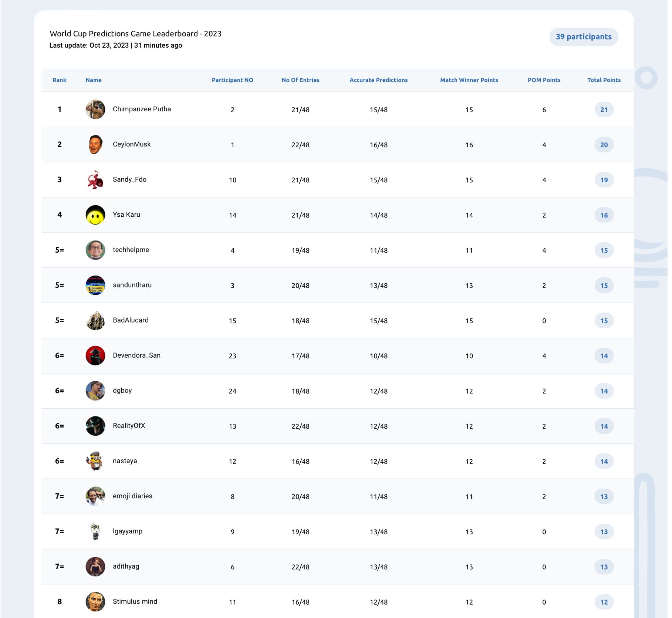Screen dimensions: 672x618
Task: Click BadAlucard's avatar image
Action: click(95, 321)
